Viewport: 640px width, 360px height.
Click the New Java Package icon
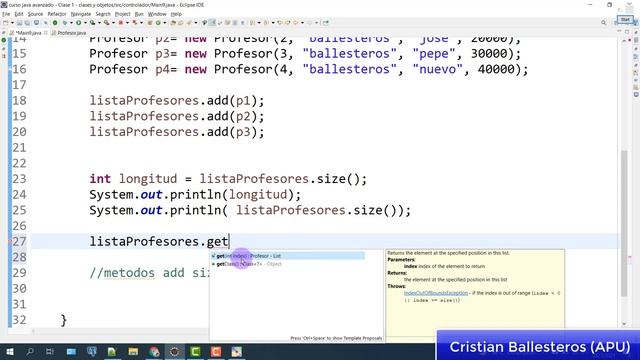[150, 23]
